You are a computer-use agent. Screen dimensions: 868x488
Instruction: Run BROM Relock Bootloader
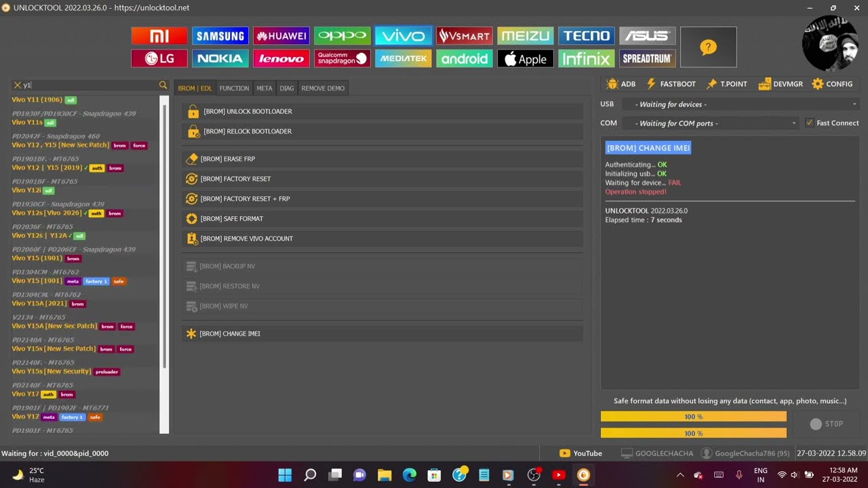[x=382, y=131]
